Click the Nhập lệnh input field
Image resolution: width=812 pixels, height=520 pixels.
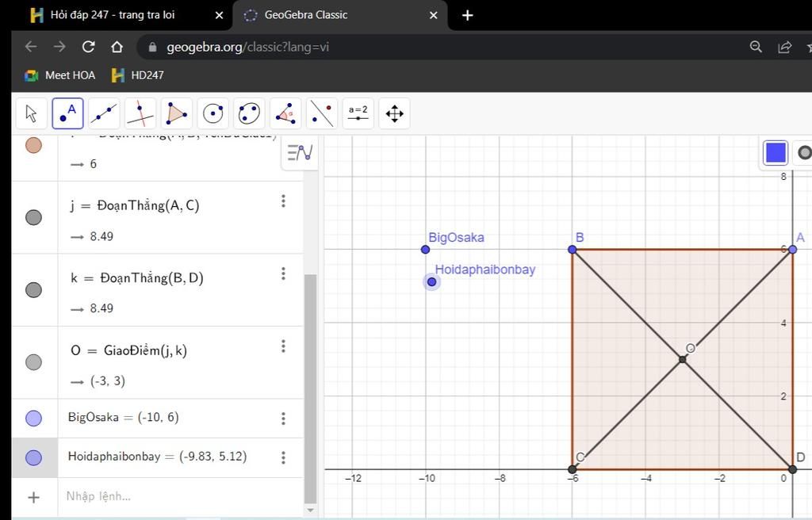pyautogui.click(x=180, y=496)
